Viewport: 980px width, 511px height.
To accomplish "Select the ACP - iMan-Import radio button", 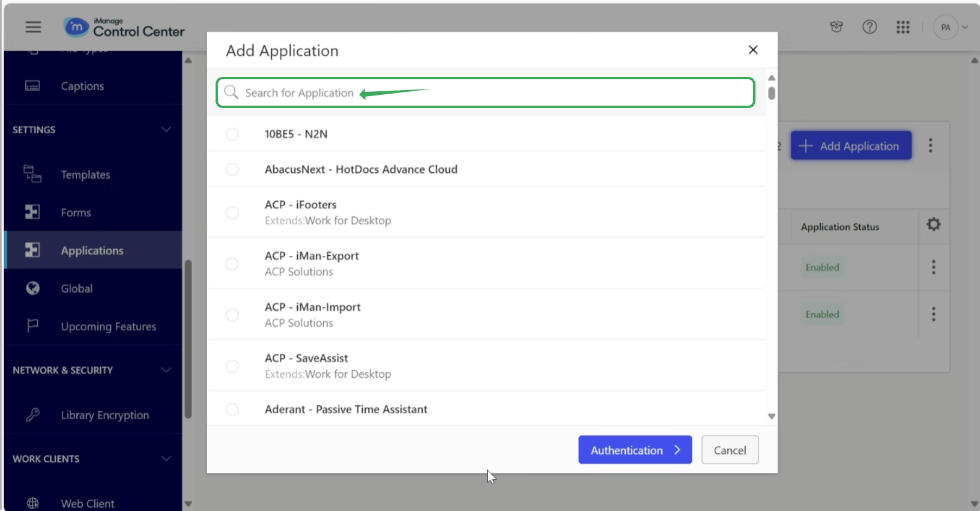I will click(232, 315).
